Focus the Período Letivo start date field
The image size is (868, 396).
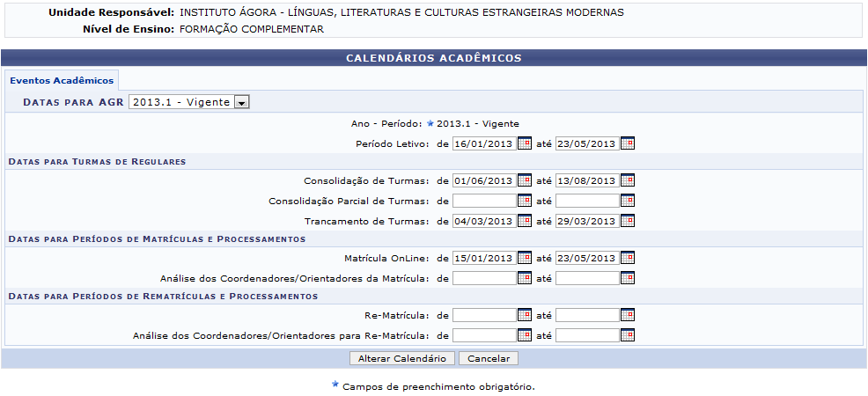click(483, 143)
